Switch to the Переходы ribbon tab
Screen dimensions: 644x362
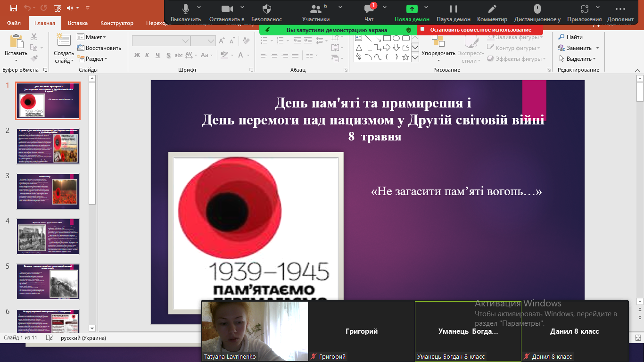pyautogui.click(x=155, y=23)
